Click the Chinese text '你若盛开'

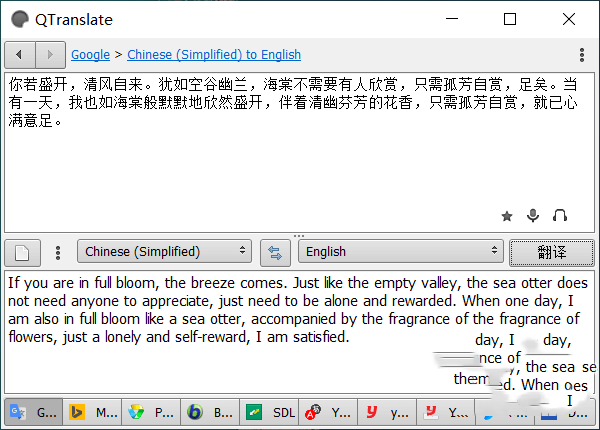[x=38, y=84]
